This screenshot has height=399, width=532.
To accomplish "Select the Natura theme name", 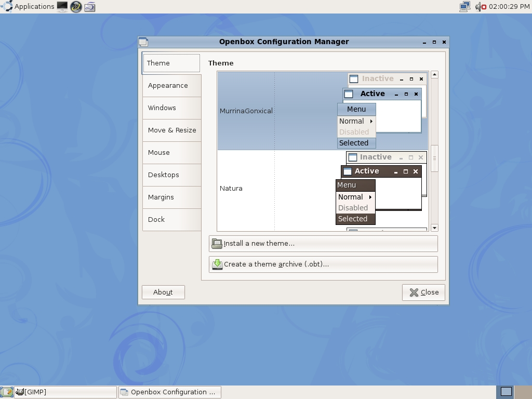I will click(231, 188).
